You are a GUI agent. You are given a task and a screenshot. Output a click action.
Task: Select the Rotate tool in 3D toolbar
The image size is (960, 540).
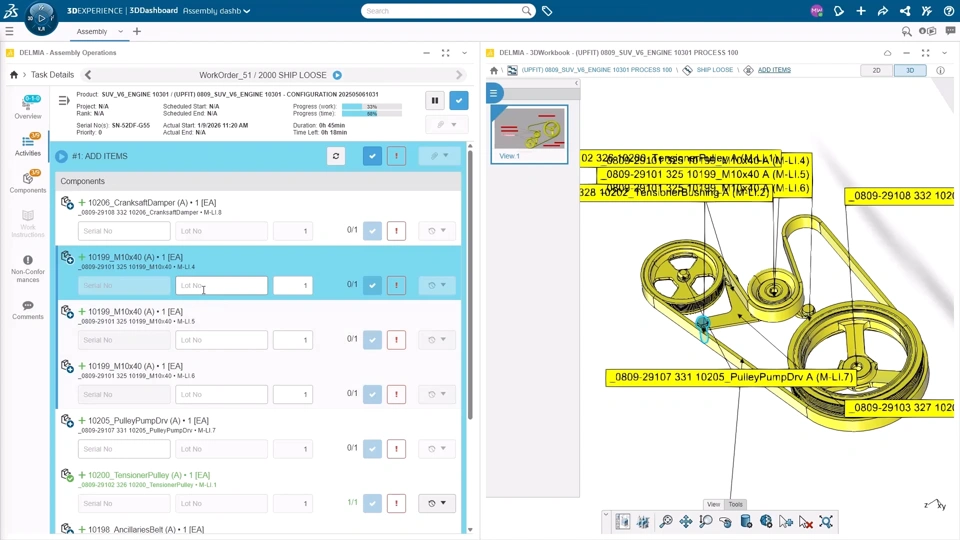pyautogui.click(x=726, y=522)
